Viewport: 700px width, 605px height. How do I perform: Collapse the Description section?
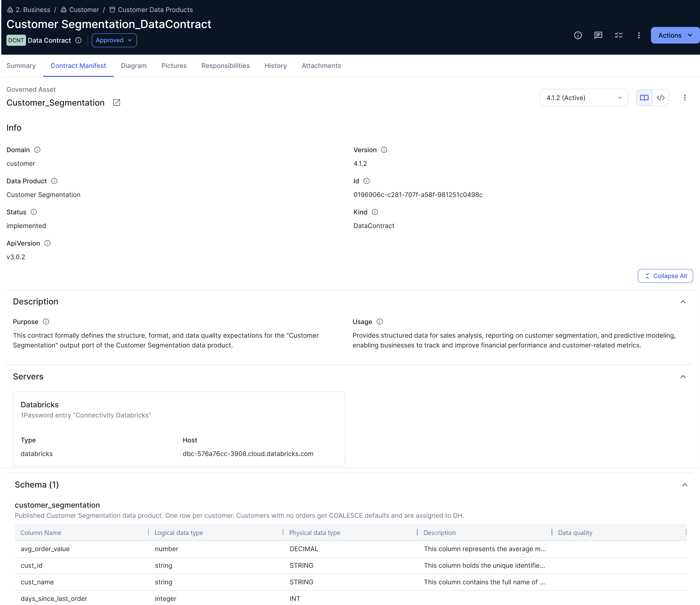click(683, 301)
